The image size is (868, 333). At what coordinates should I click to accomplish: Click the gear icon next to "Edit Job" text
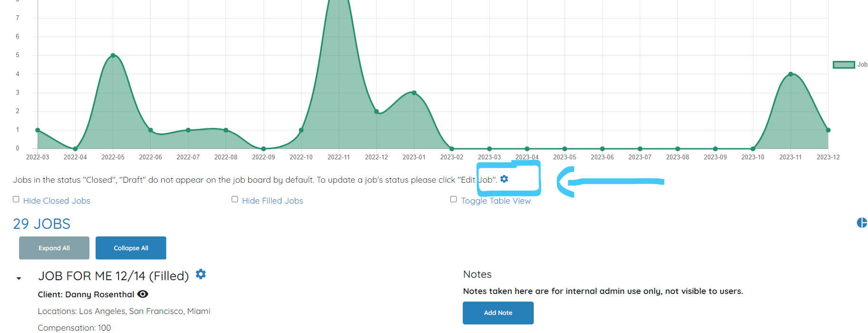coord(504,179)
